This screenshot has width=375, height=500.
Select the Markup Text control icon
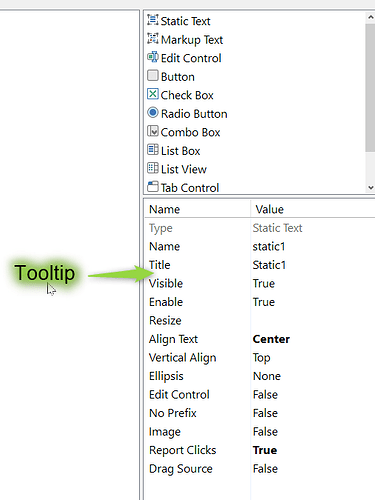(x=153, y=38)
